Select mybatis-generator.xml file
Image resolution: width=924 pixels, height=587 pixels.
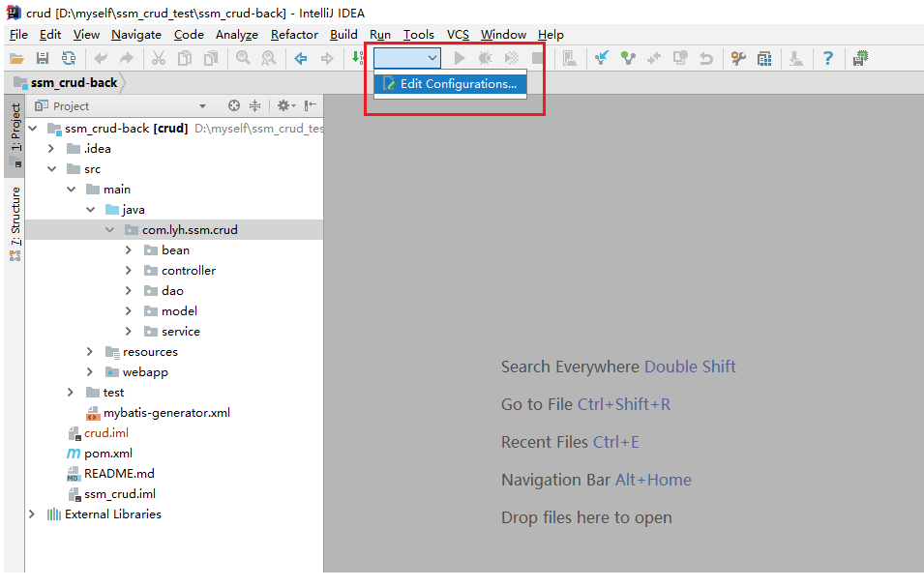[x=158, y=413]
